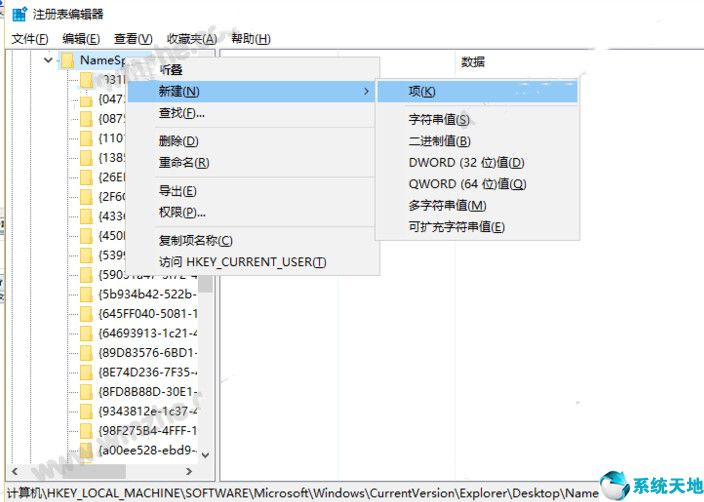Viewport: 704px width, 502px height.
Task: Select the {98F275B4-4FFF-1 key
Action: pyautogui.click(x=147, y=431)
